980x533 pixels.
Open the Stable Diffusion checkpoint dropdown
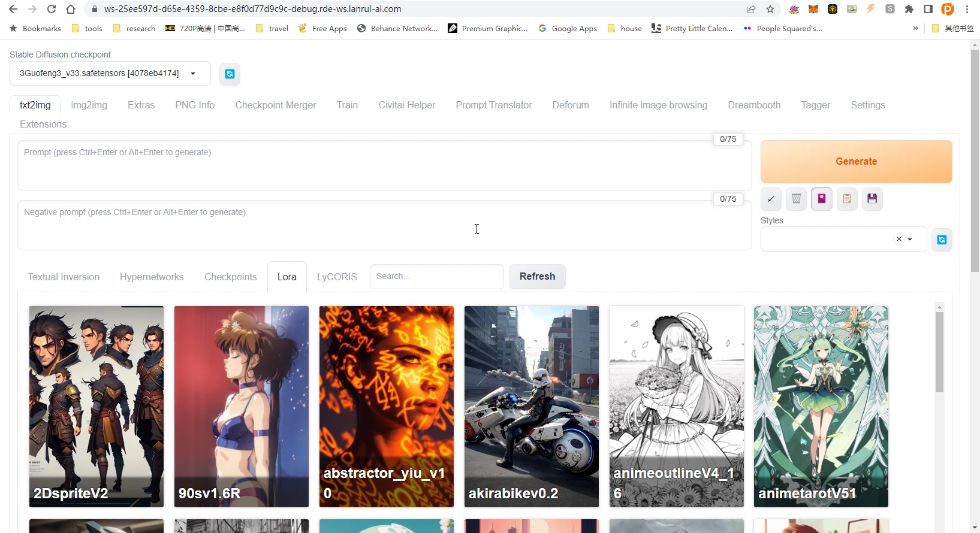[x=110, y=73]
